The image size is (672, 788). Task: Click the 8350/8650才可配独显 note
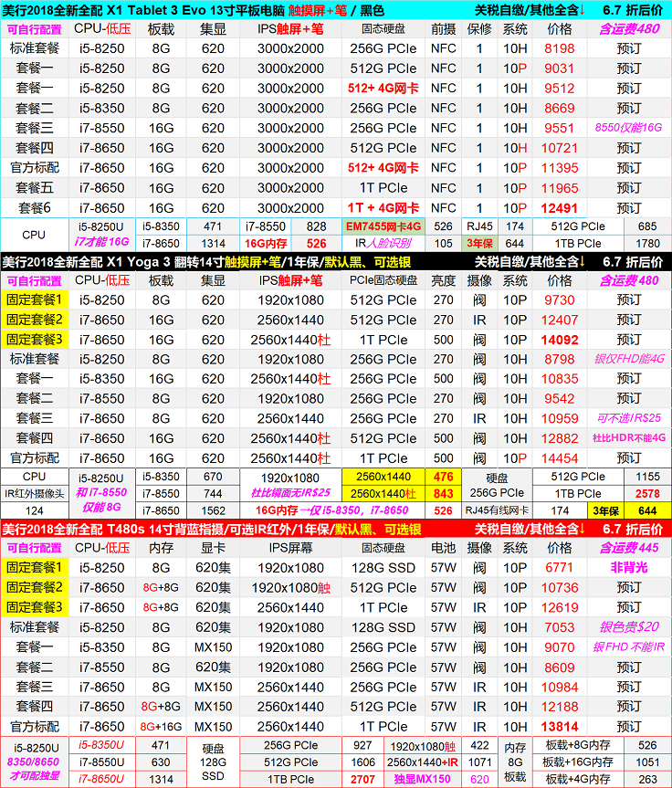click(34, 770)
